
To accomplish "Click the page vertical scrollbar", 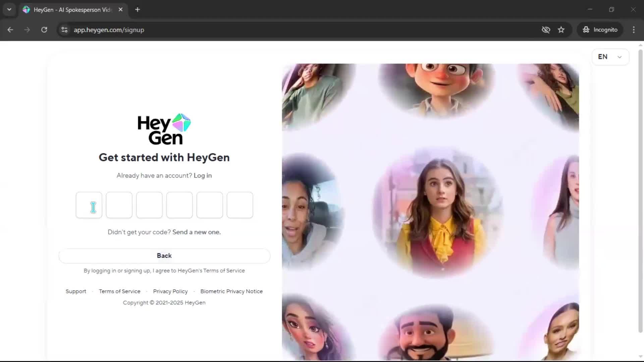I will 640,191.
